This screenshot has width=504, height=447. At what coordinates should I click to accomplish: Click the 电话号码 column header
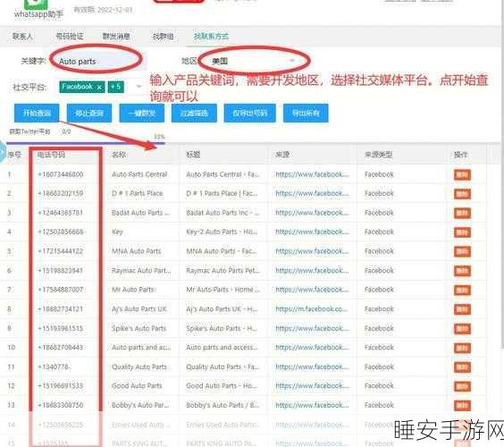pos(51,155)
